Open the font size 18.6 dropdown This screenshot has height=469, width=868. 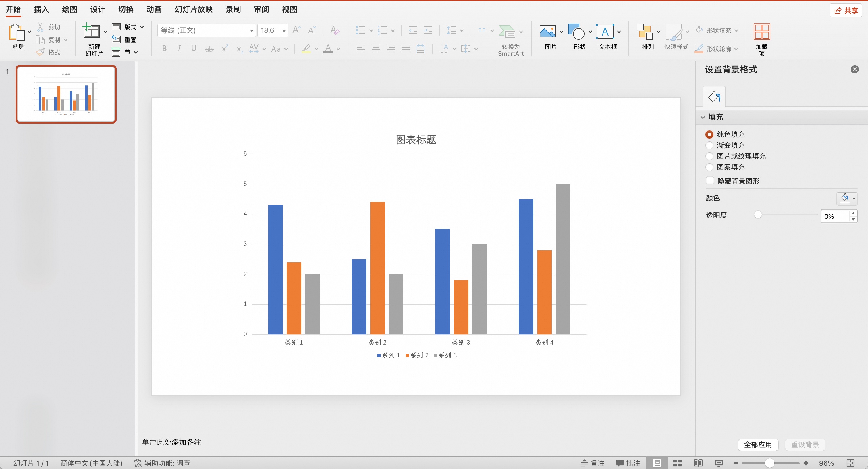[284, 31]
